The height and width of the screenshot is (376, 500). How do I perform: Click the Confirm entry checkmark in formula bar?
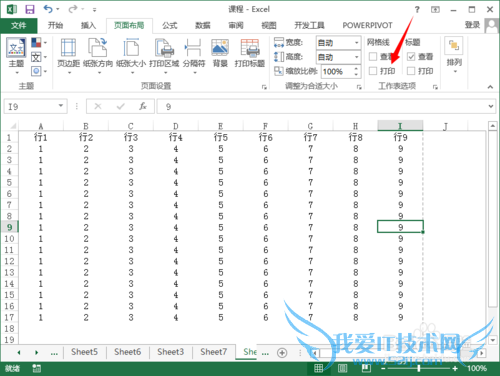pos(121,106)
